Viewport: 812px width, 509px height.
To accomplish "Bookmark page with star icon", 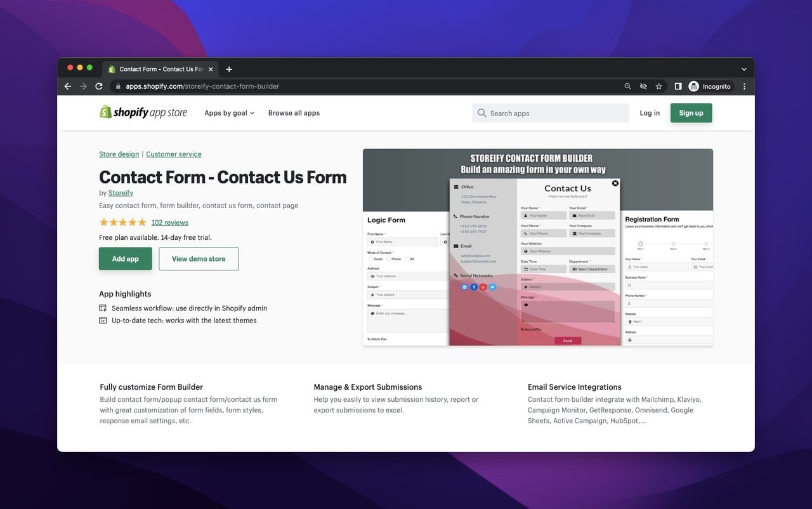I will tap(659, 86).
